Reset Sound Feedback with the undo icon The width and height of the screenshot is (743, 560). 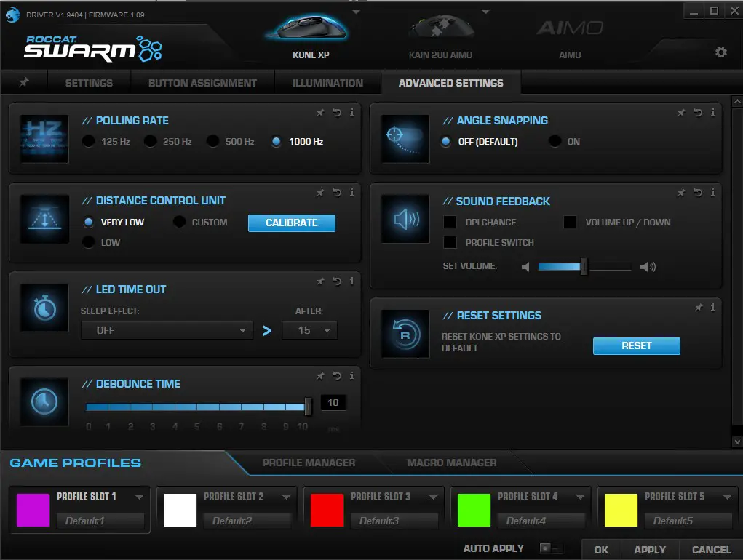698,193
